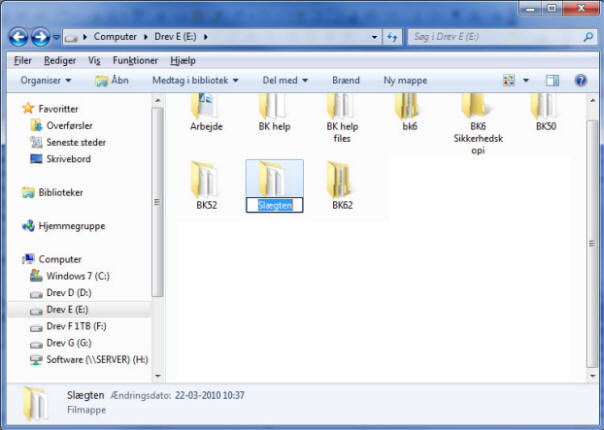Click inside the Slægten rename text box
The height and width of the screenshot is (430, 604).
coord(274,205)
